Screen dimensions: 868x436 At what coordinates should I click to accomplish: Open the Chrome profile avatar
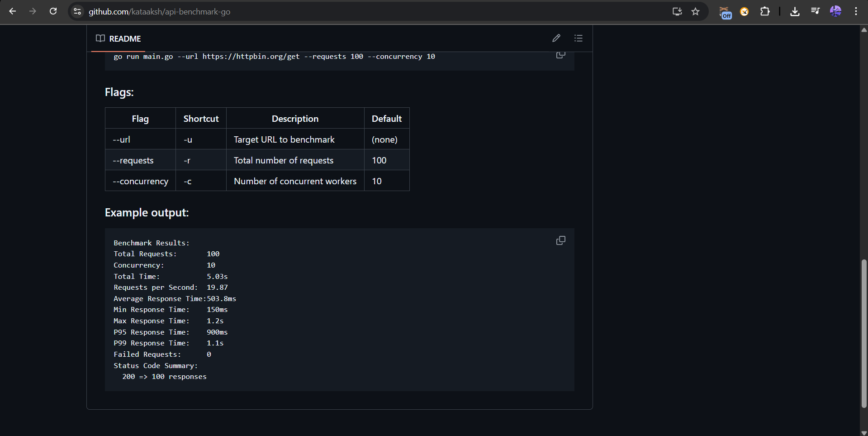click(835, 11)
